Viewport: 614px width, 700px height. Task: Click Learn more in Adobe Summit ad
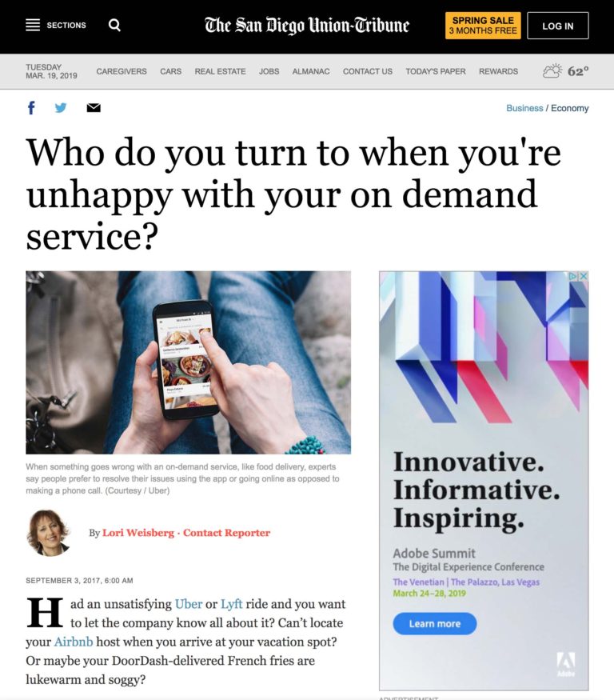coord(435,624)
